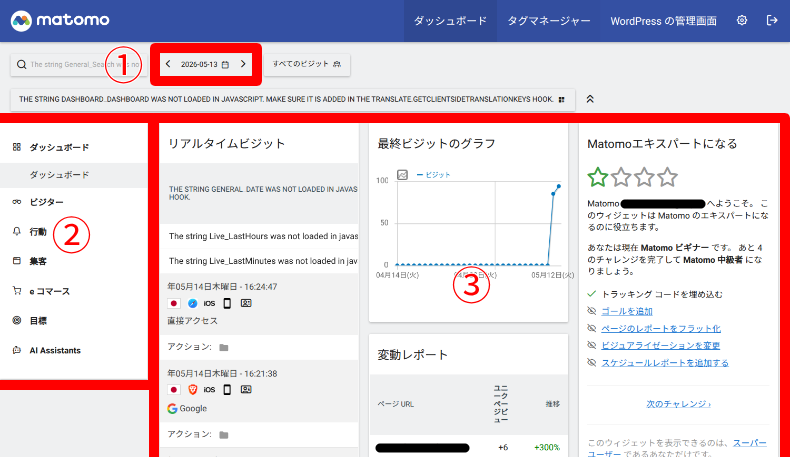Open the すべてのビジット segment selector
Screen dimensions: 790x457
pyautogui.click(x=307, y=64)
